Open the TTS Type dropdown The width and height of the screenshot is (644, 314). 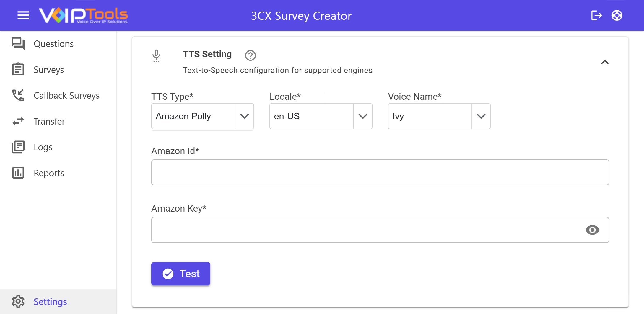[x=203, y=116]
